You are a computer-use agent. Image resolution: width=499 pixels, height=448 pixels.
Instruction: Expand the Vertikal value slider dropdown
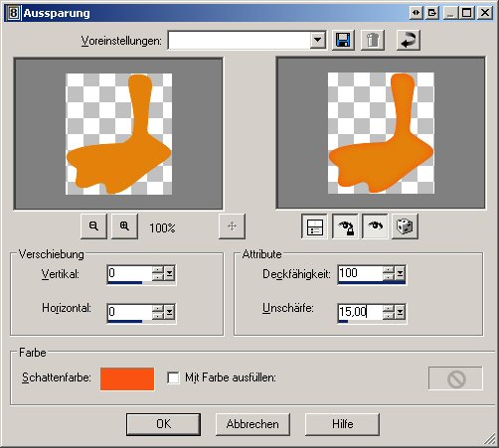pos(170,273)
